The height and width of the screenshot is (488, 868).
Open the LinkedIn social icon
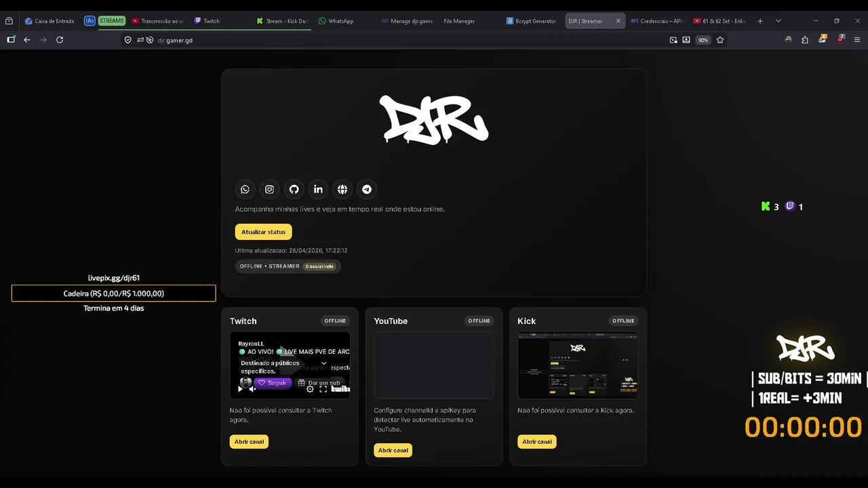318,190
